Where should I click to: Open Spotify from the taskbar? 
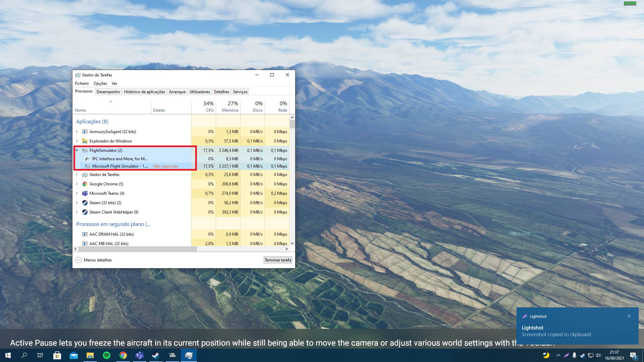pos(107,355)
